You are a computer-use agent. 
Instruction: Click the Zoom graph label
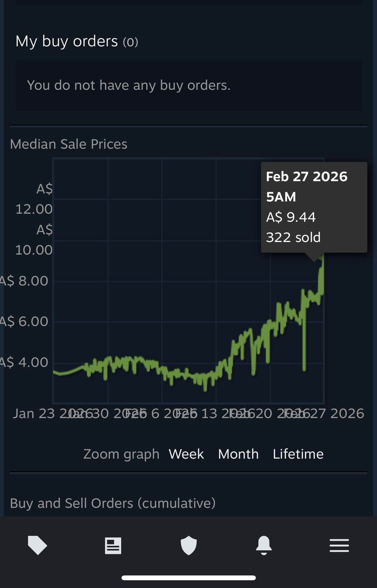tap(121, 454)
